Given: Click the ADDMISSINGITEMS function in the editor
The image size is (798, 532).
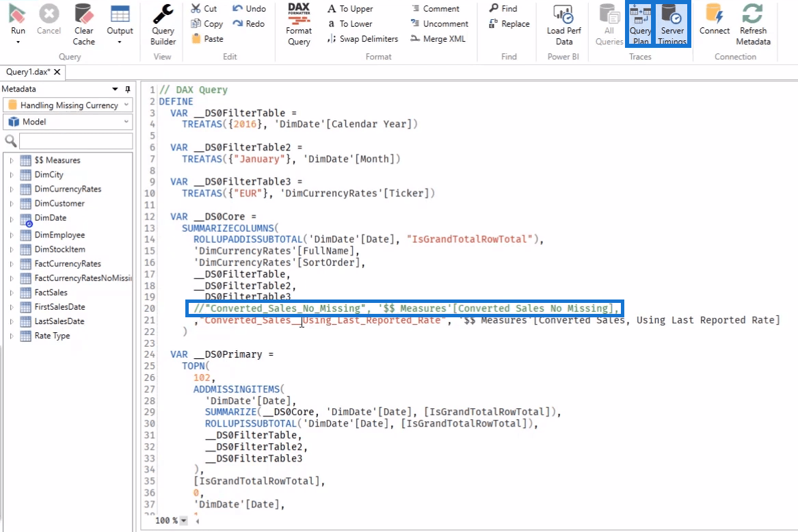Looking at the screenshot, I should tap(236, 389).
